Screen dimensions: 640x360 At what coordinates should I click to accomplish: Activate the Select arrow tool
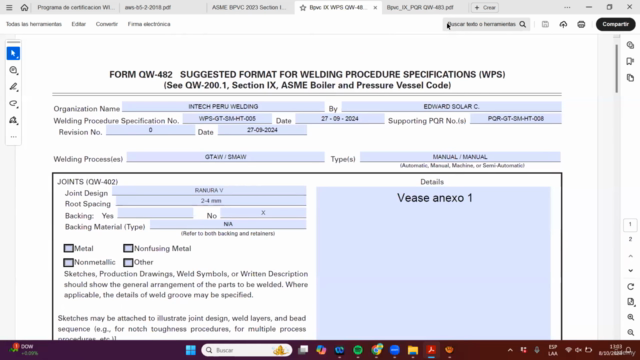[13, 53]
